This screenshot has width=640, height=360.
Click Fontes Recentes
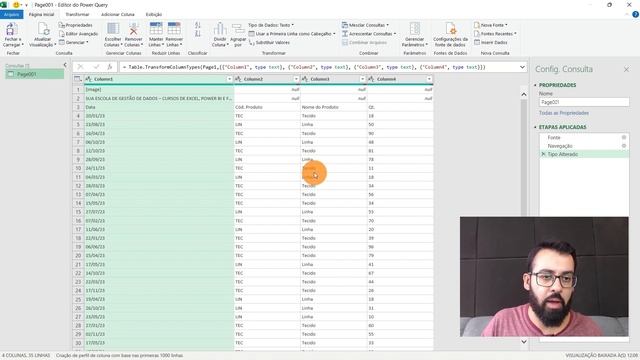tap(495, 34)
